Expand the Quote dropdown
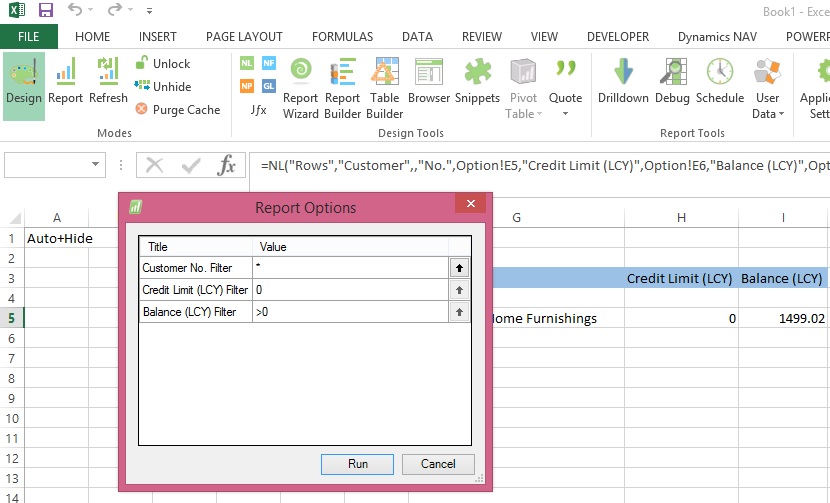 565,113
